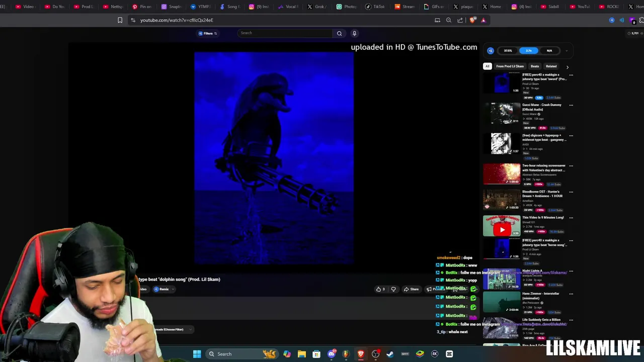Open the 'gangreny' digicore type beat title
Screen dimensions: 644x362
pos(544,137)
